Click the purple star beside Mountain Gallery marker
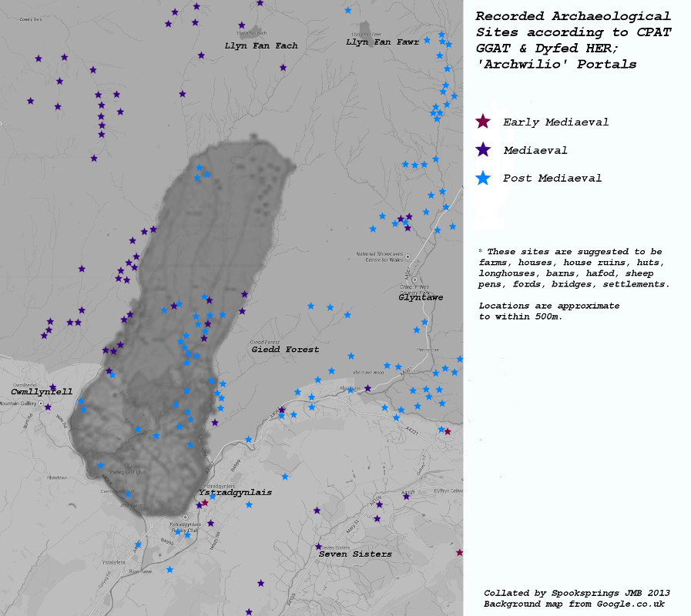 pyautogui.click(x=48, y=407)
